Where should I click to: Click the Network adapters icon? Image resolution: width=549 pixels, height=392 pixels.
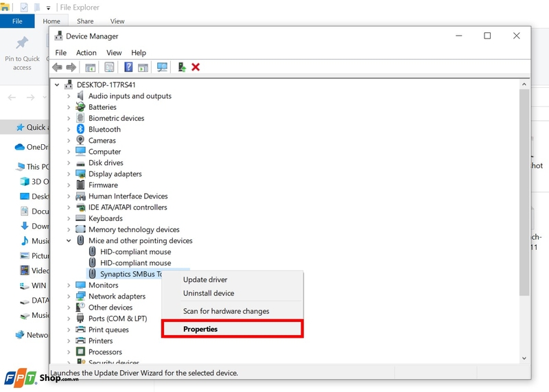[80, 296]
